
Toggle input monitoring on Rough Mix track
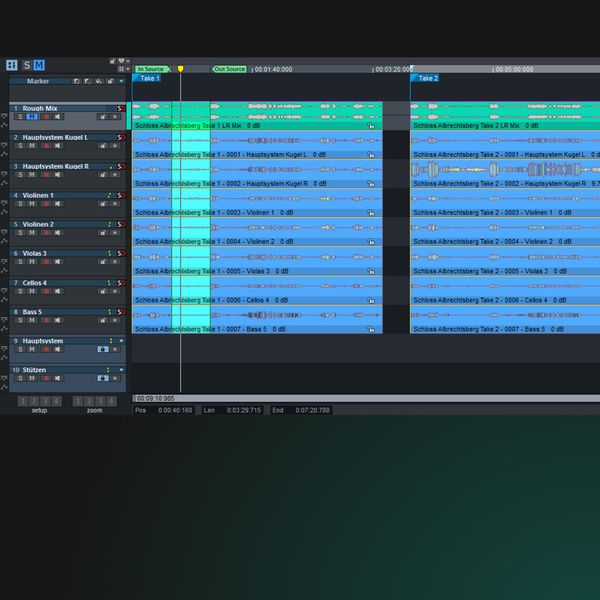point(57,117)
